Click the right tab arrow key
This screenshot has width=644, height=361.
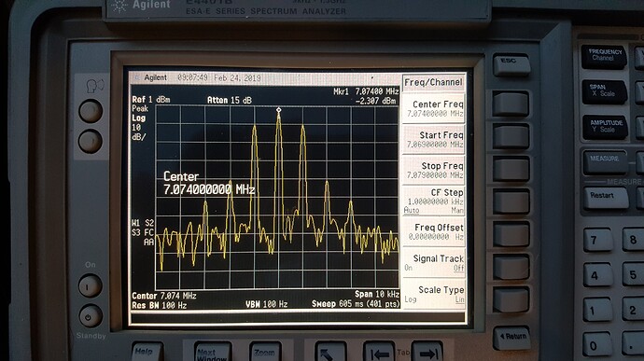427,353
